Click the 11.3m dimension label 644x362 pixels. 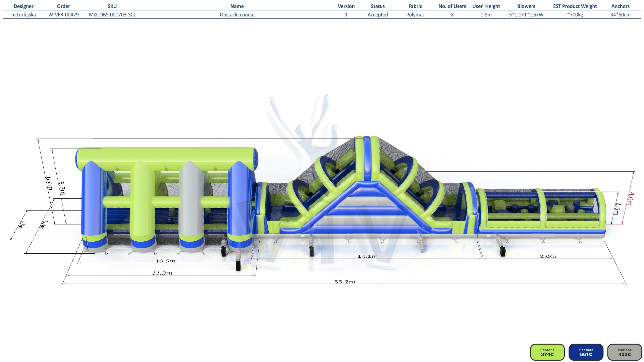click(162, 273)
